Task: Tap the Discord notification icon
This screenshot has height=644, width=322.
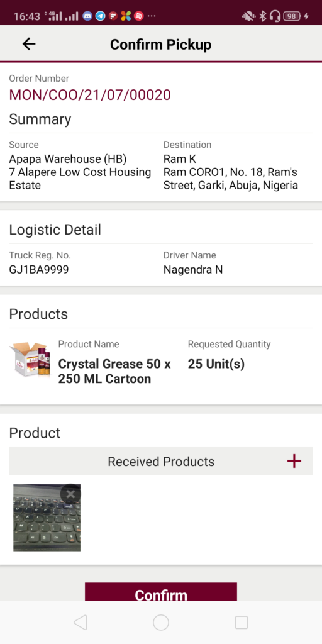Action: [x=87, y=16]
